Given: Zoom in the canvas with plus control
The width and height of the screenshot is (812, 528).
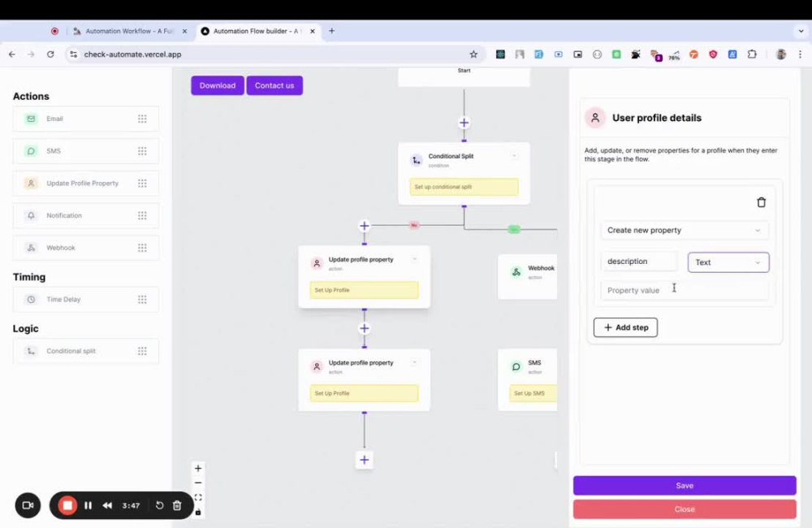Looking at the screenshot, I should [198, 468].
